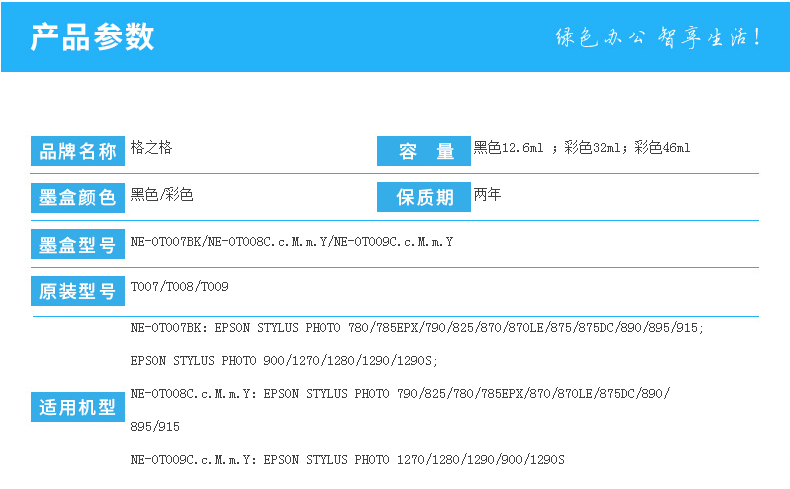Click the text 895/915

point(155,427)
